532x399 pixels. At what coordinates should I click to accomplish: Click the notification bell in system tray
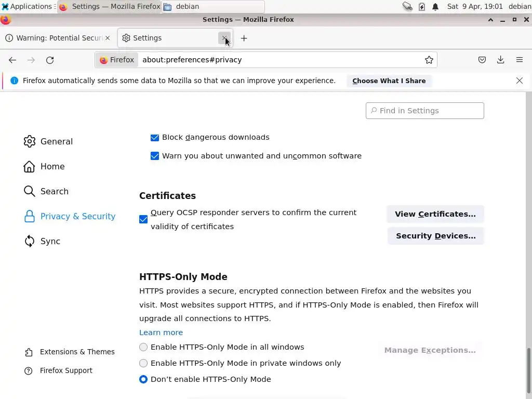(x=435, y=7)
